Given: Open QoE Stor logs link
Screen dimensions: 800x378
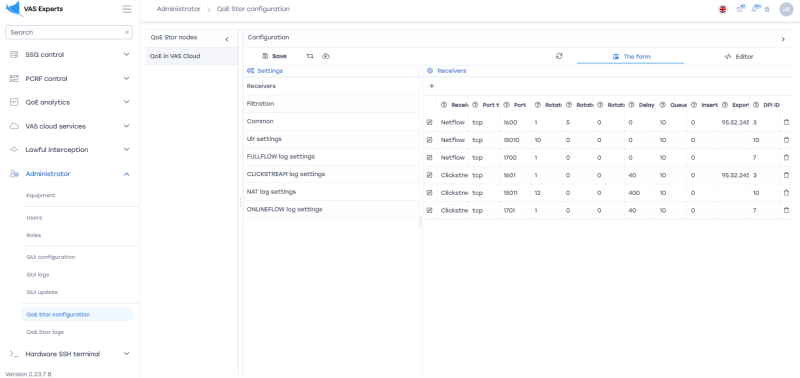Looking at the screenshot, I should point(45,332).
